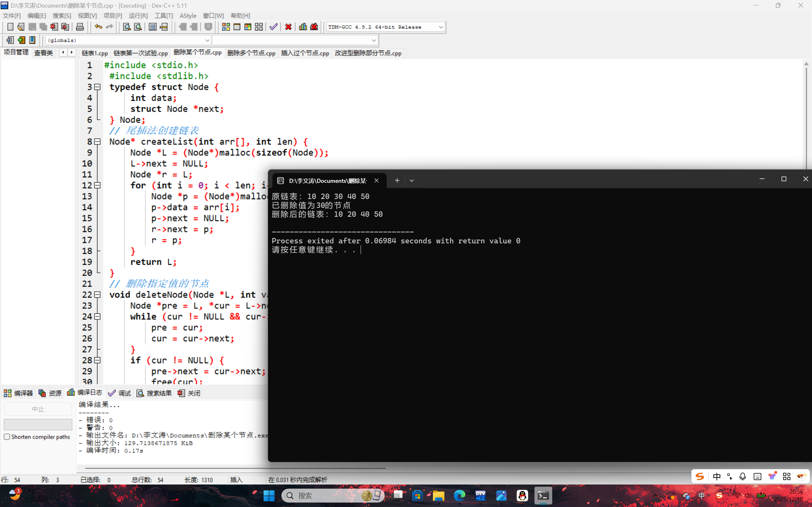Collapse the struct Node fold on line 3
Screen dimensions: 812x507
point(97,87)
